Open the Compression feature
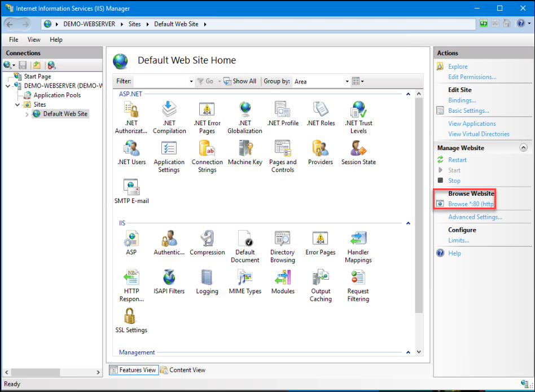 [207, 243]
